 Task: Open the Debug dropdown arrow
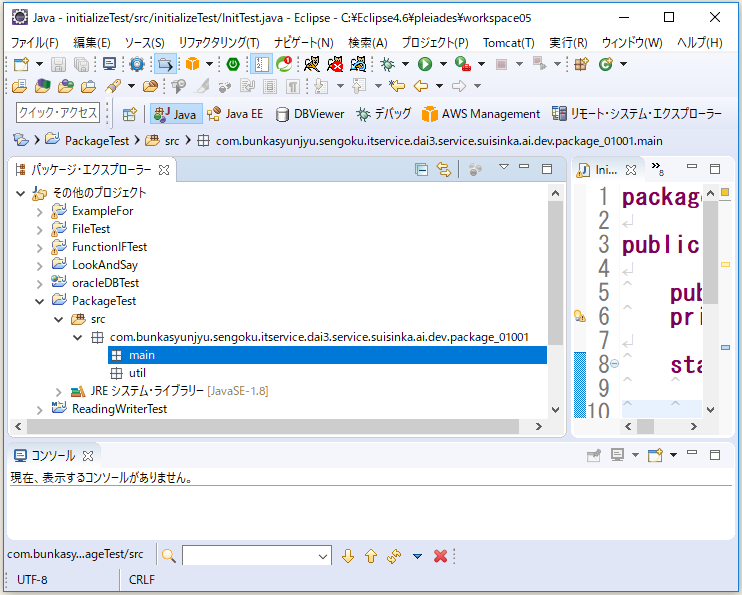(405, 64)
